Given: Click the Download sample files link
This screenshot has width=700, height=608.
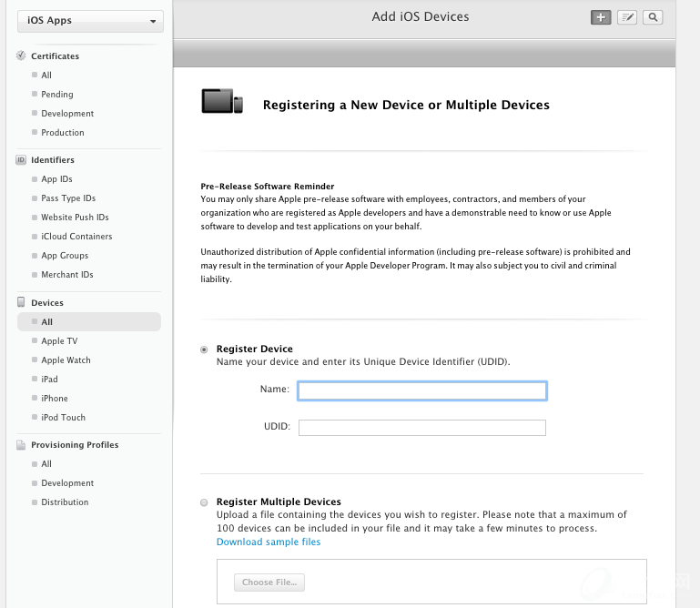Looking at the screenshot, I should [x=269, y=542].
